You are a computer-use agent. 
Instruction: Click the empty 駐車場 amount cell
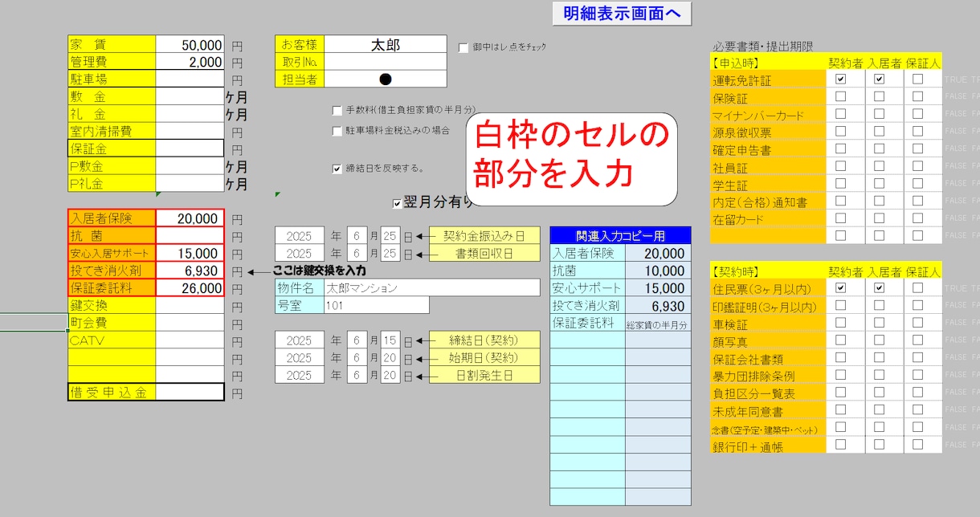(190, 79)
